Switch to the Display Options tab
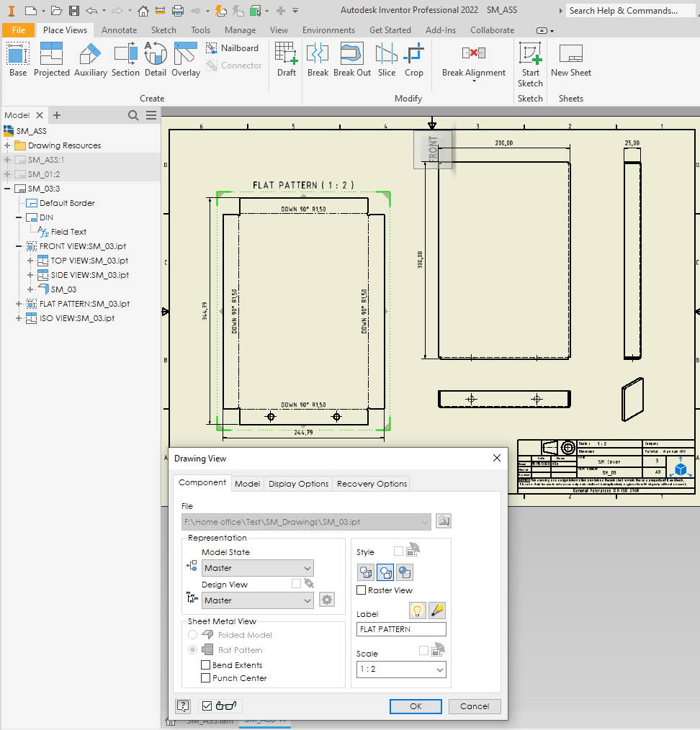This screenshot has width=700, height=730. click(x=298, y=484)
